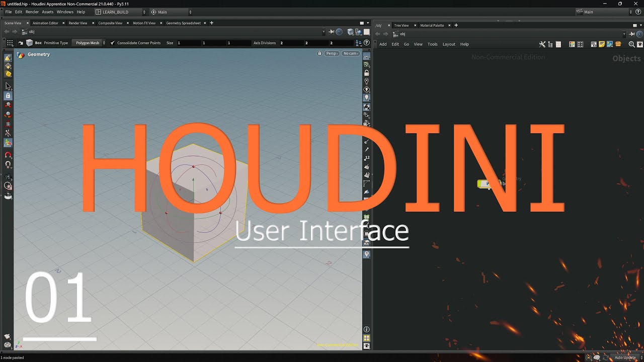Switch to the Geometry Spreadsheet tab

tap(183, 23)
